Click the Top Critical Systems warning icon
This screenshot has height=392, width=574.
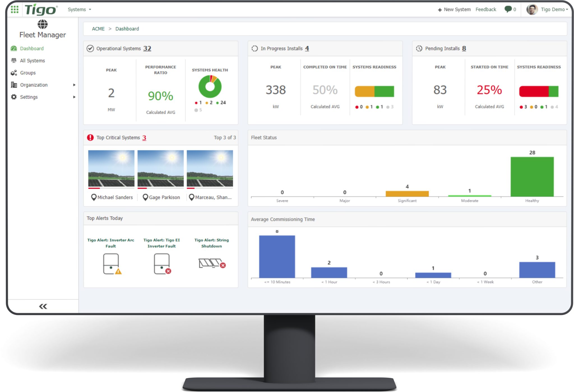click(90, 137)
